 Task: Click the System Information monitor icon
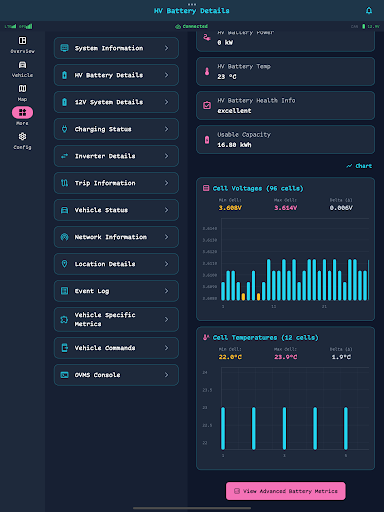point(65,48)
